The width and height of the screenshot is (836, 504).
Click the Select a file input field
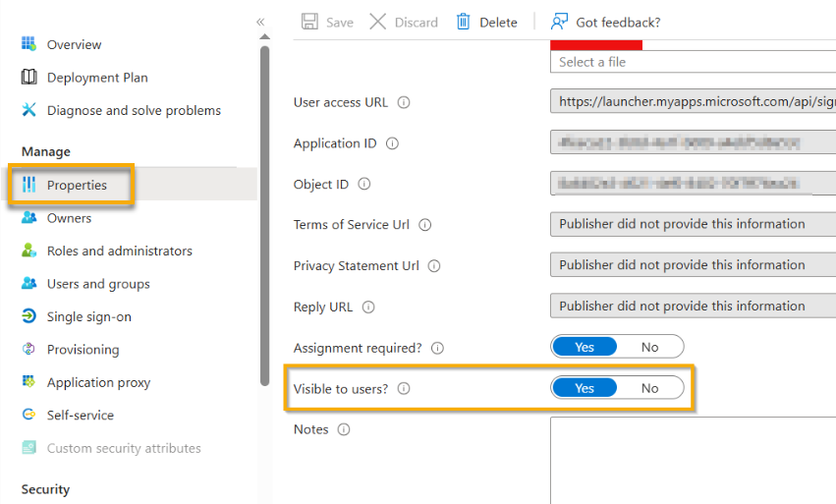pyautogui.click(x=692, y=62)
